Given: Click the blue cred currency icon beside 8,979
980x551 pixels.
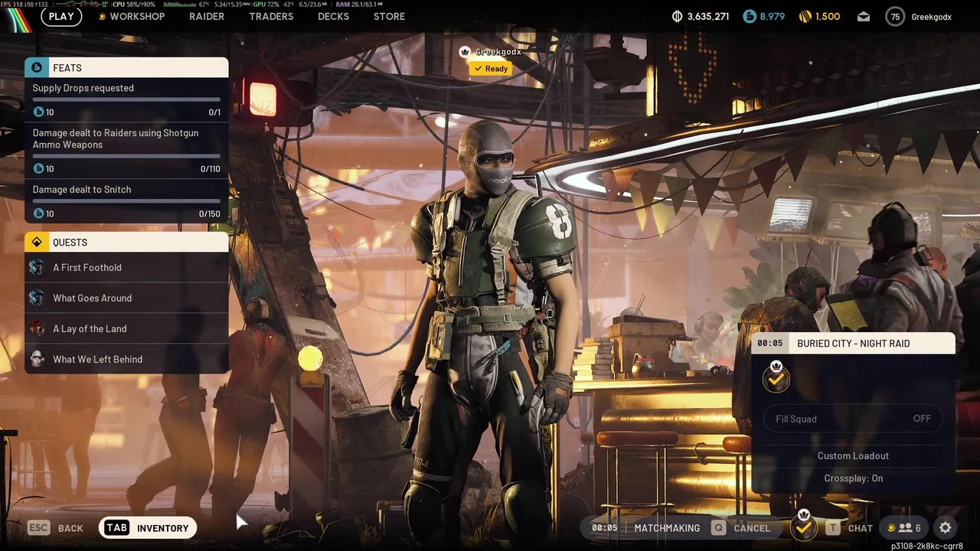Looking at the screenshot, I should 750,16.
